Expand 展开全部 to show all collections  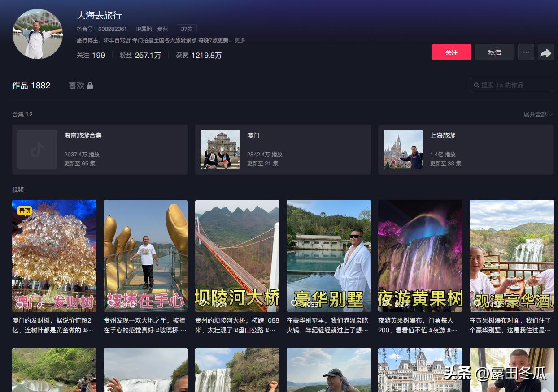click(537, 115)
